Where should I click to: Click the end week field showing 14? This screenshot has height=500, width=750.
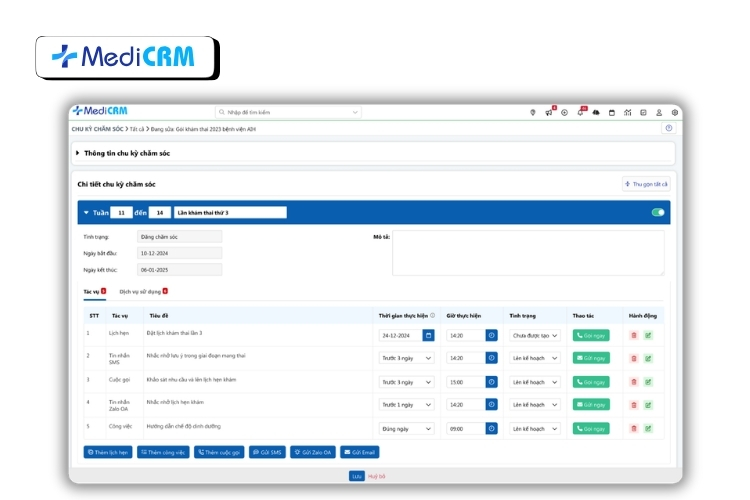tap(160, 212)
